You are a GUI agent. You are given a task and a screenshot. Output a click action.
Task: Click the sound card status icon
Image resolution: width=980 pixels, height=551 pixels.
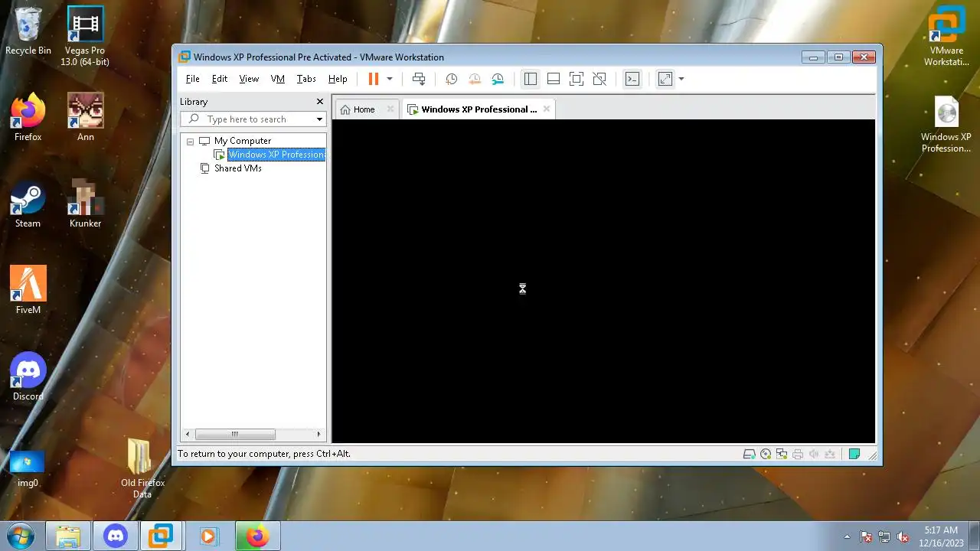814,455
